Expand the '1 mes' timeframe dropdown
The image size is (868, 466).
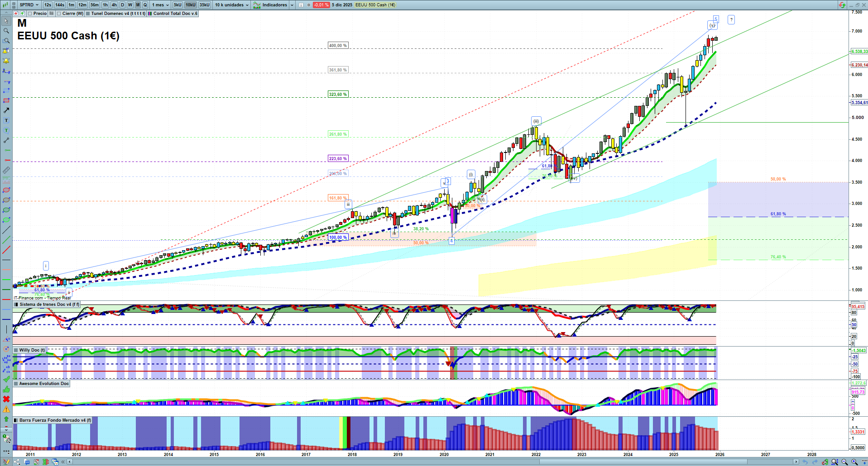pos(160,5)
